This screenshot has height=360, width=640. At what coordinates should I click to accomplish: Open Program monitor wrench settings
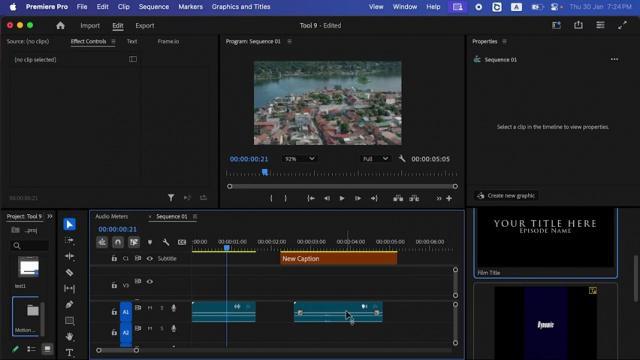pos(402,159)
